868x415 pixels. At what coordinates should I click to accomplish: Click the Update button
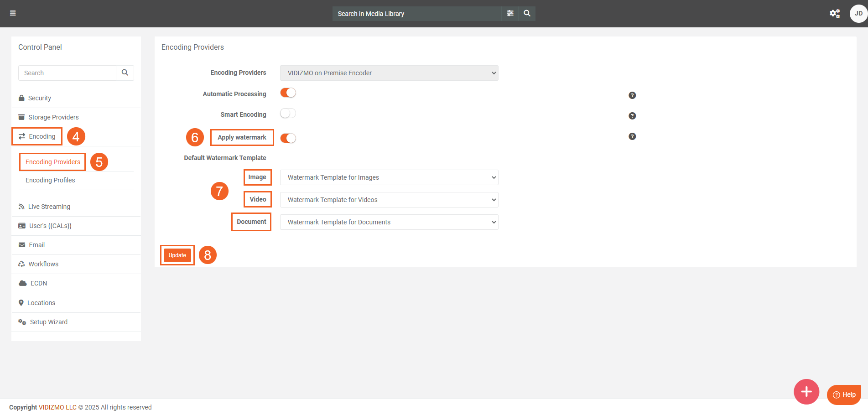177,255
